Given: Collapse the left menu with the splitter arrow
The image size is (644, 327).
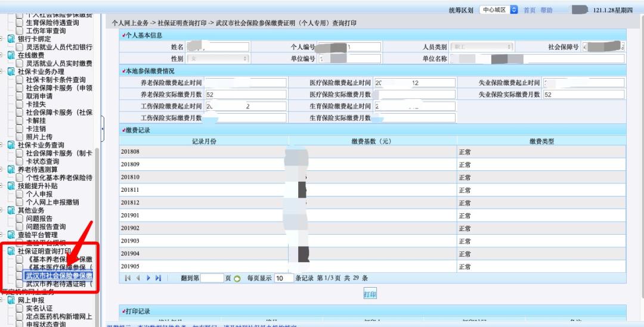Looking at the screenshot, I should click(x=103, y=129).
